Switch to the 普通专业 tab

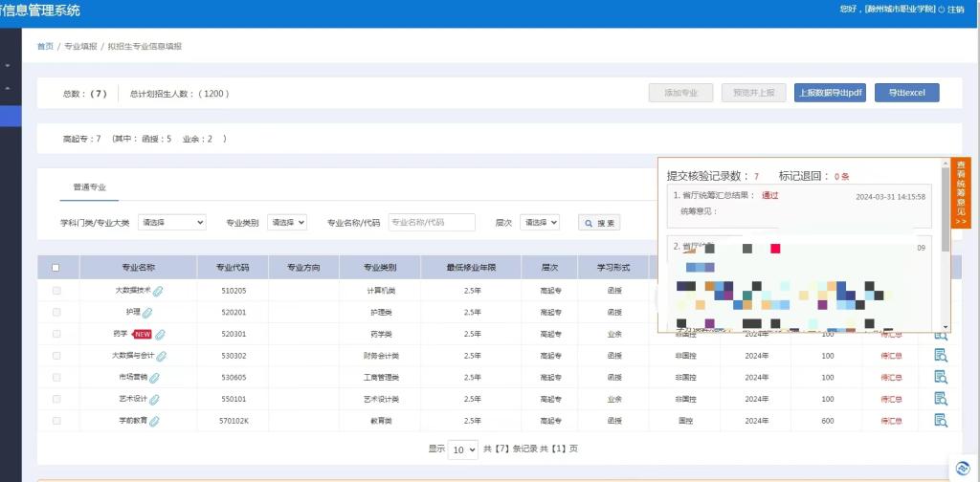click(90, 187)
